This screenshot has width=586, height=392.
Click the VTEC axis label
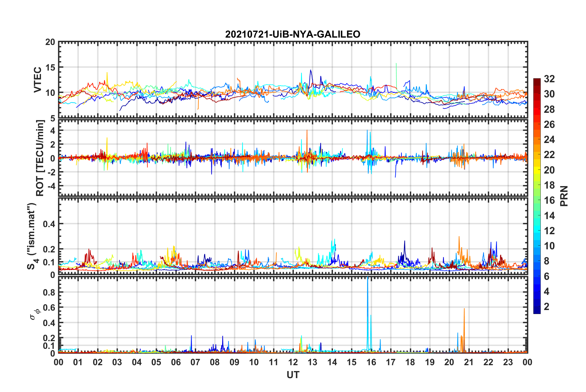[x=38, y=80]
